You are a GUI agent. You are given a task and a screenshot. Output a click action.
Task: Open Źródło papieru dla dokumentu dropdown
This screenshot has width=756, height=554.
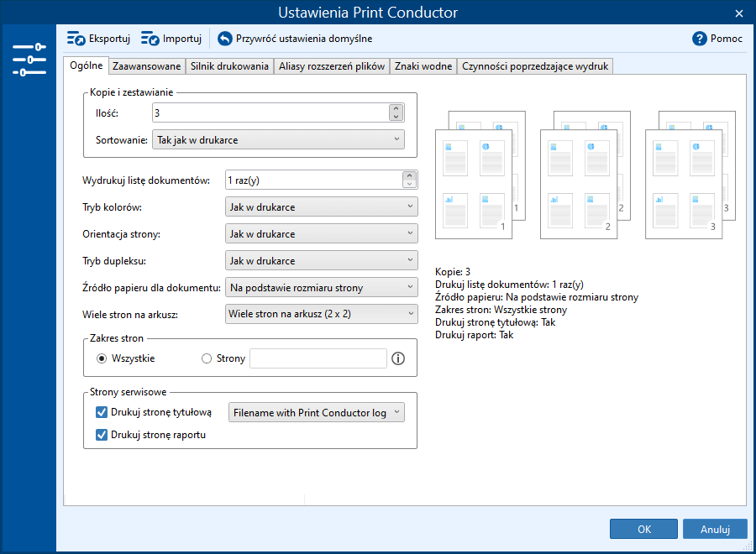321,288
